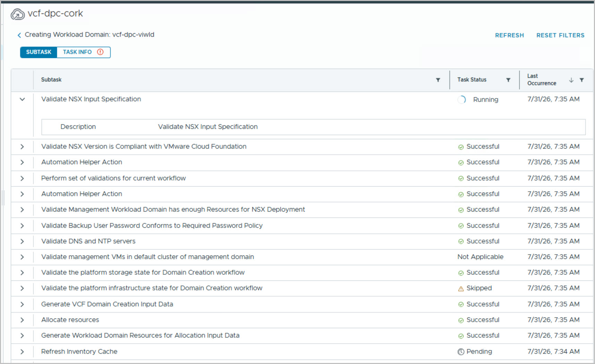Open the Subtask column filter icon
Viewport: 595px width, 364px height.
pos(438,80)
